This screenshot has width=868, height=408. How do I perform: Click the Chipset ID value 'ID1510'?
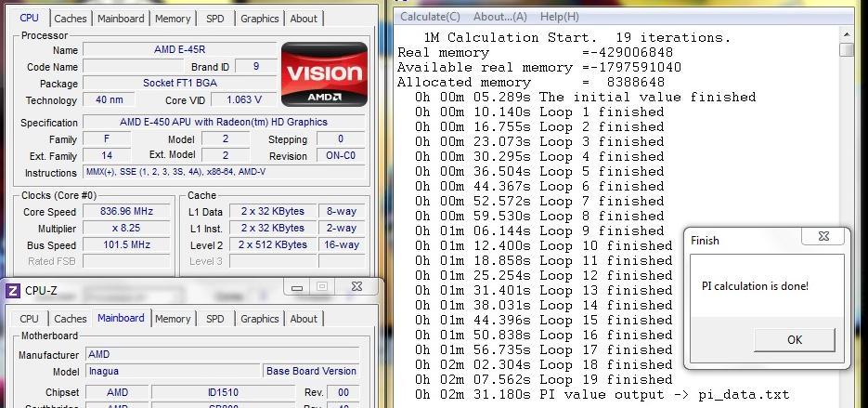(x=223, y=392)
